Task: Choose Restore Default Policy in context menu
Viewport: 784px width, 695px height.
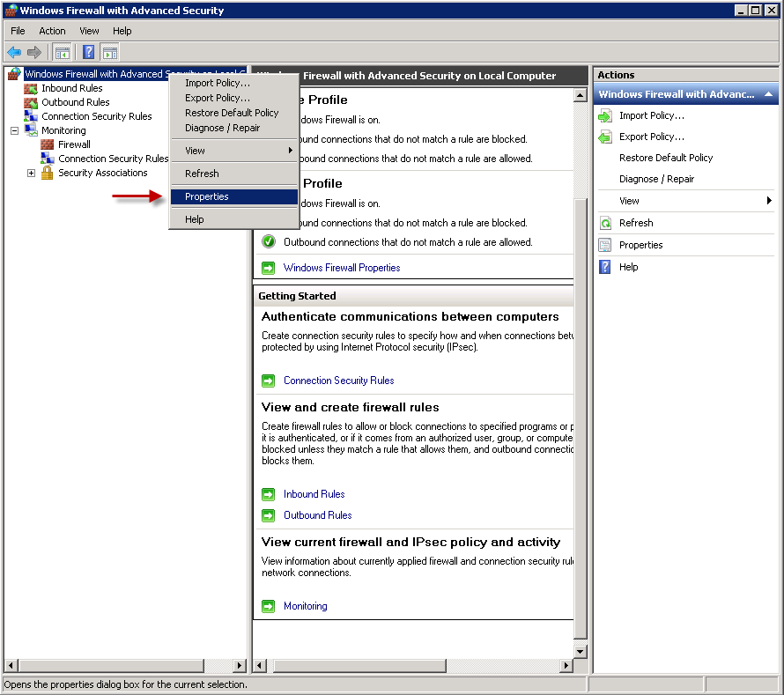Action: point(234,113)
